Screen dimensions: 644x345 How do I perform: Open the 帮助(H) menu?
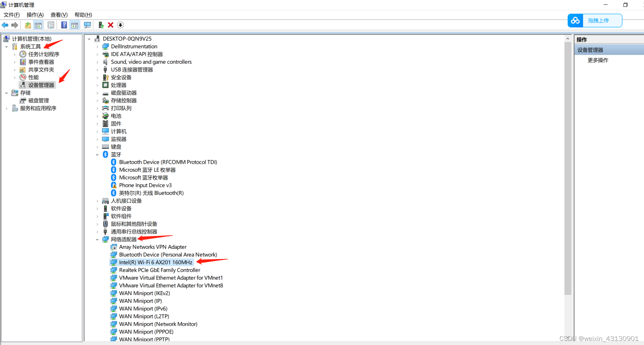(83, 15)
